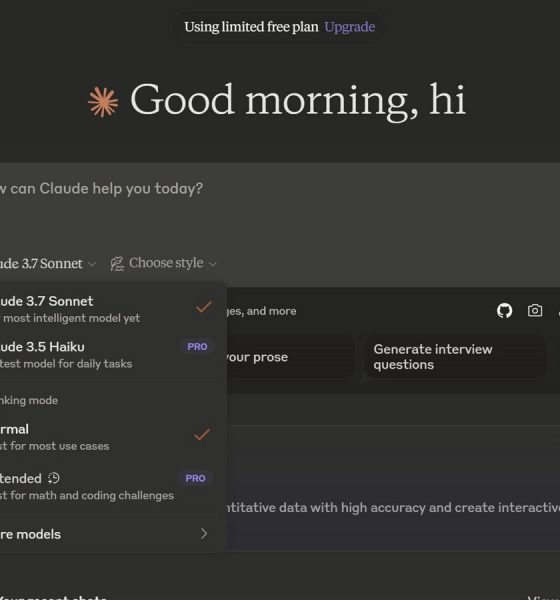The width and height of the screenshot is (560, 600).
Task: Click the prose suggestion card
Action: coord(290,357)
